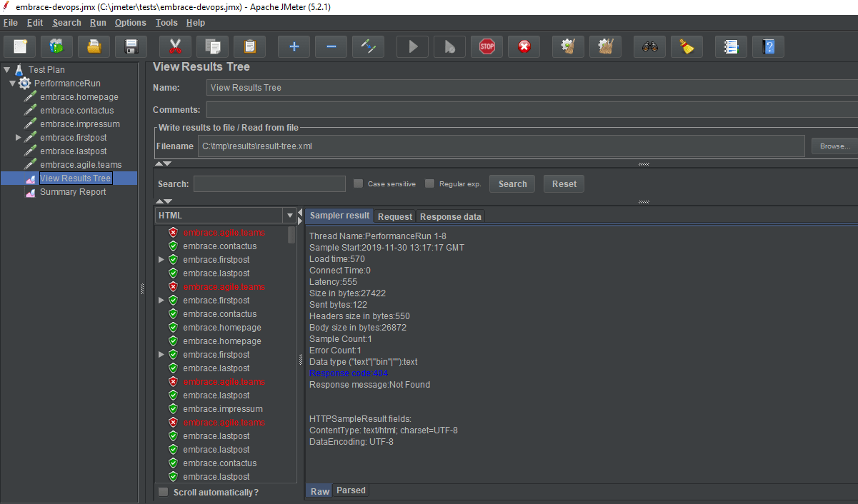Click the Shutdown threads red X icon
Screen dimensions: 858x504
click(x=524, y=47)
